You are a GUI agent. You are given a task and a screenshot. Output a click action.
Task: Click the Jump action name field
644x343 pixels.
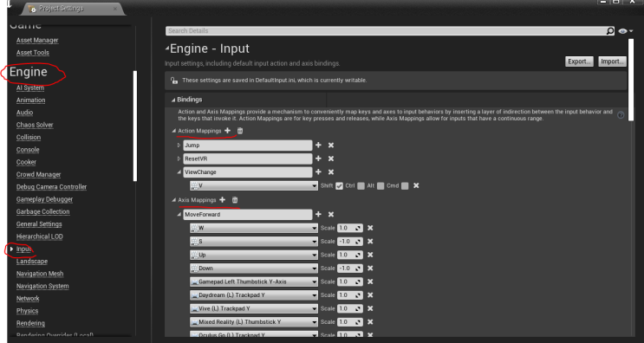pyautogui.click(x=248, y=146)
